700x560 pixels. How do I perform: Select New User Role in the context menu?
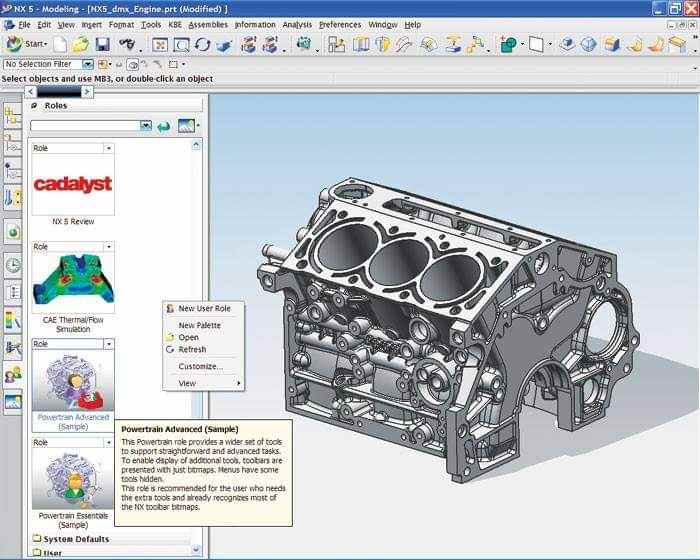tap(204, 309)
